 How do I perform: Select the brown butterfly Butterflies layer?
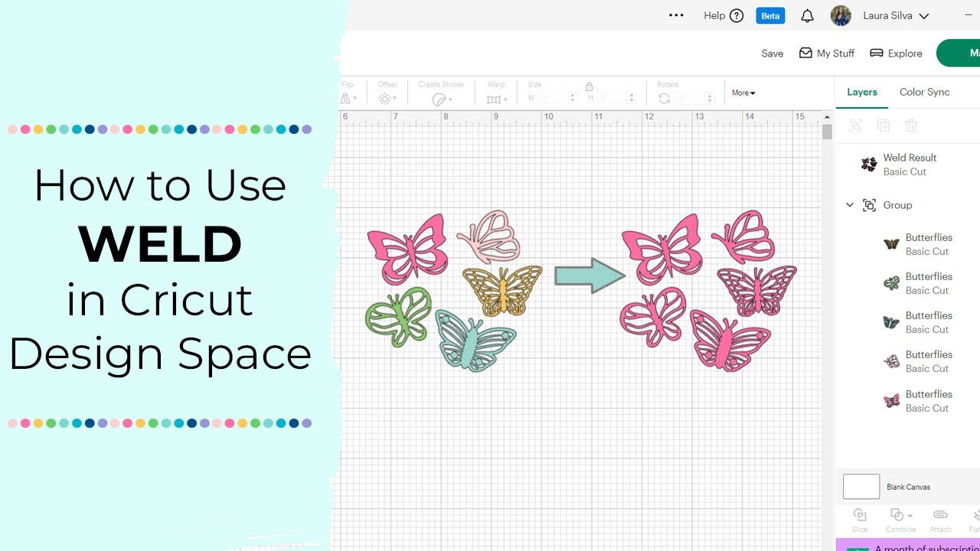918,244
